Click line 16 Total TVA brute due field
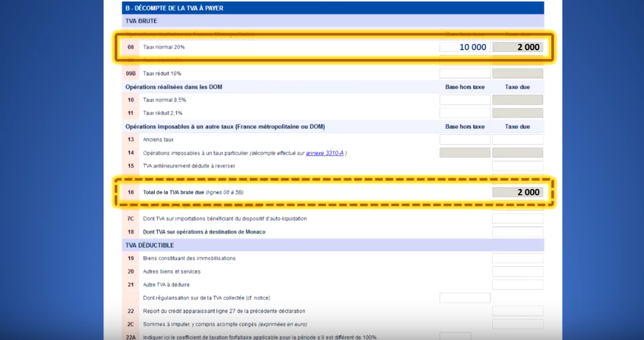644x340 pixels. (x=517, y=192)
